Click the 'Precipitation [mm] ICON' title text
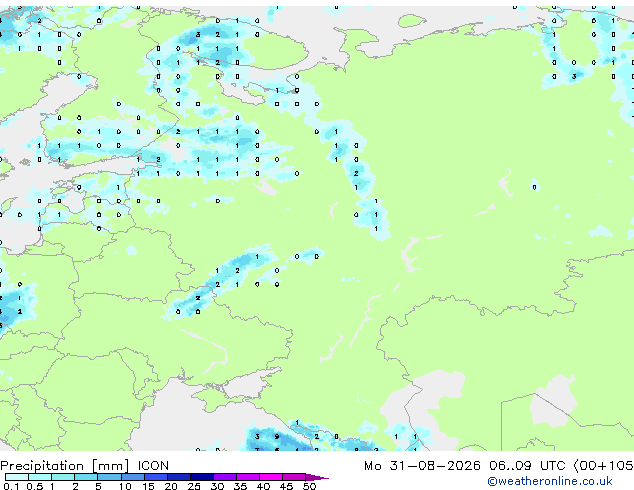Screen dimensions: 634x490 pyautogui.click(x=85, y=466)
